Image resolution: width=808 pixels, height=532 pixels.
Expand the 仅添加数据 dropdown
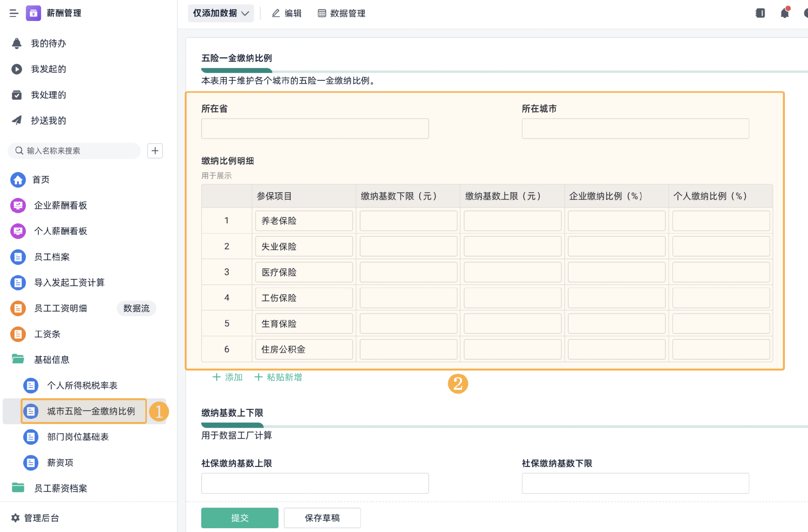[221, 13]
